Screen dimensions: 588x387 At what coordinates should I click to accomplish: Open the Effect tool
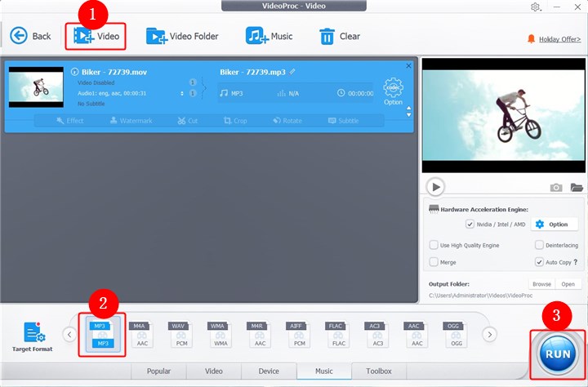(x=69, y=121)
